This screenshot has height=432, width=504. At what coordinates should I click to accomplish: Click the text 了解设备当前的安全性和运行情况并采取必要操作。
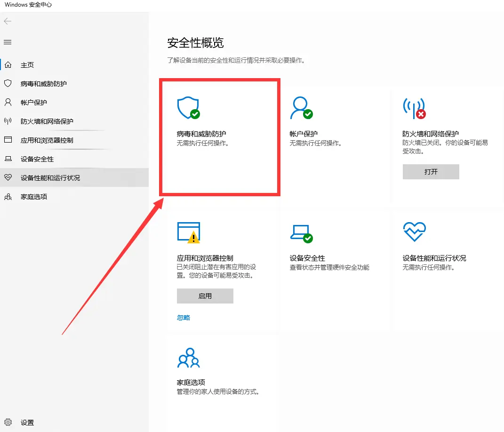(x=236, y=60)
